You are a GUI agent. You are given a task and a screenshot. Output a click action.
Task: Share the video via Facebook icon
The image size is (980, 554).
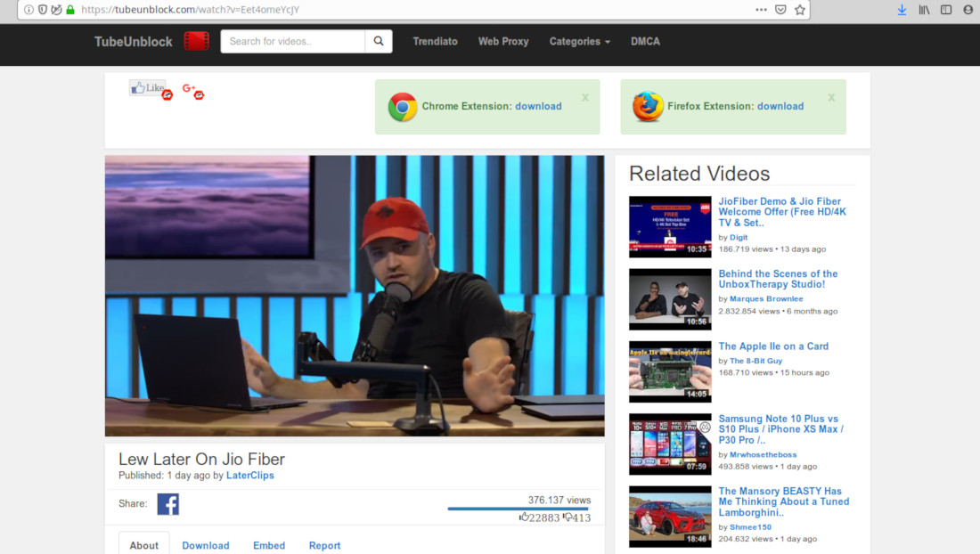tap(168, 504)
